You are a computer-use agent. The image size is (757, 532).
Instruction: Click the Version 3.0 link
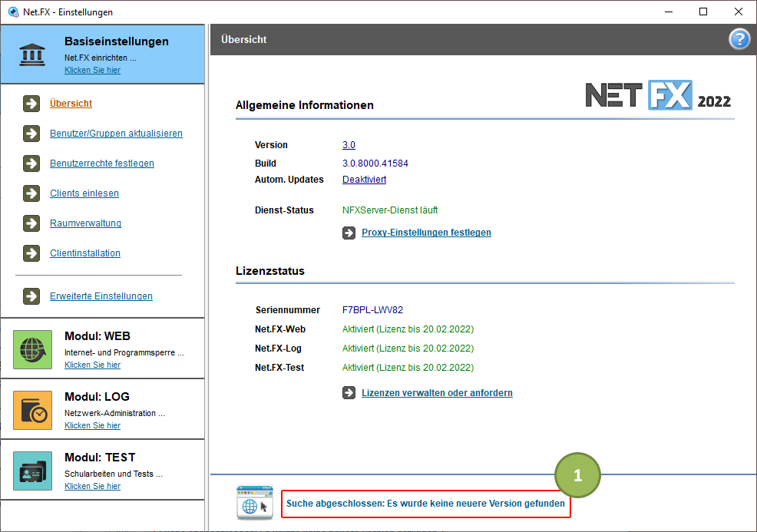pos(349,145)
